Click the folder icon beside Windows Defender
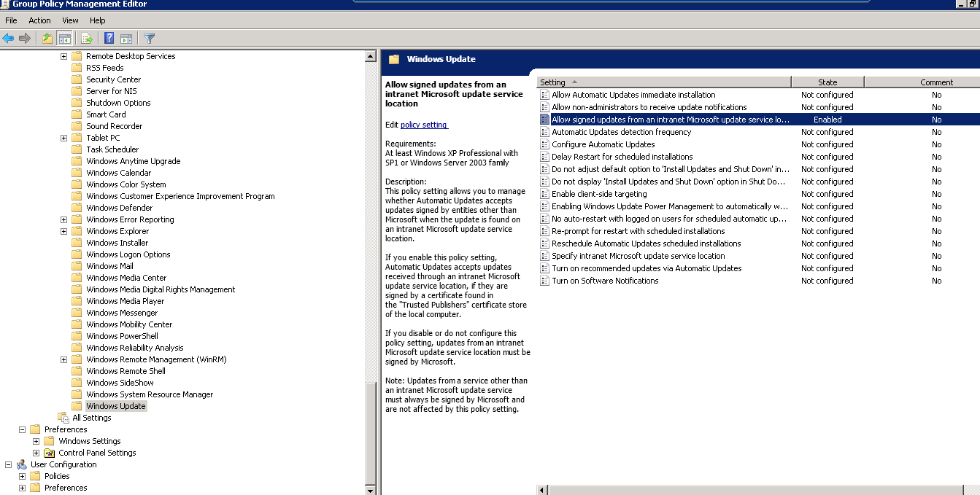The width and height of the screenshot is (980, 495). pos(77,208)
